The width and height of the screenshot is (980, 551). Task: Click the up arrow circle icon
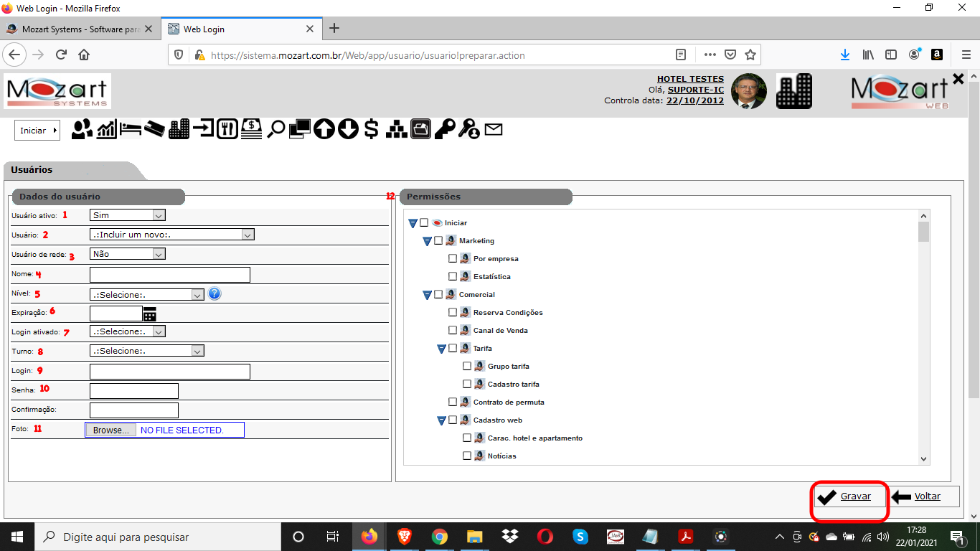(x=324, y=129)
